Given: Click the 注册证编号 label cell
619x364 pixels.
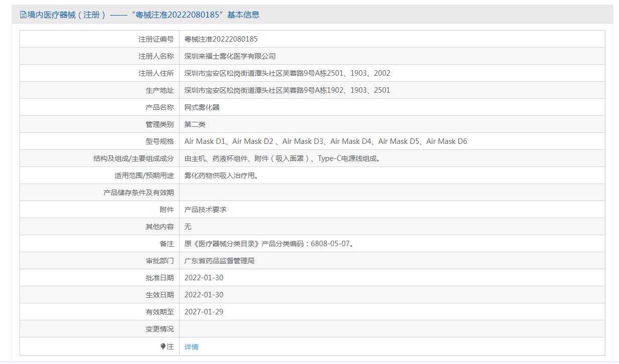Looking at the screenshot, I should [x=156, y=39].
